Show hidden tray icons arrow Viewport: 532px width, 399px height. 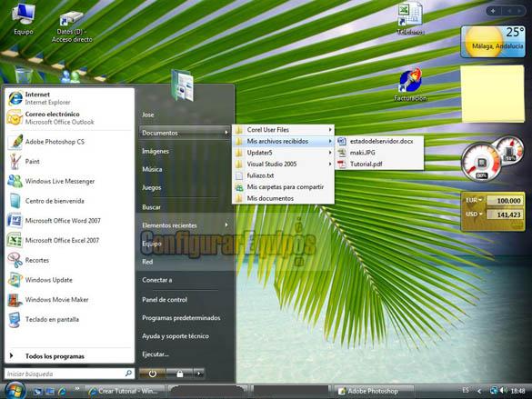coord(479,391)
